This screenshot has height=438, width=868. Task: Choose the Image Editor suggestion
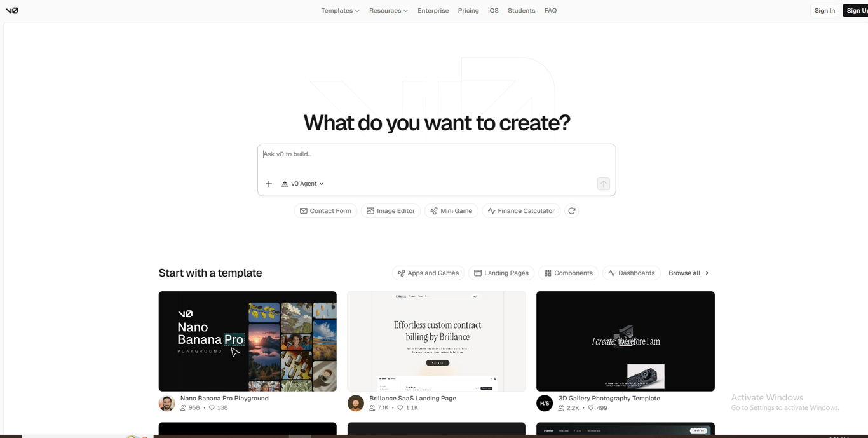tap(391, 211)
